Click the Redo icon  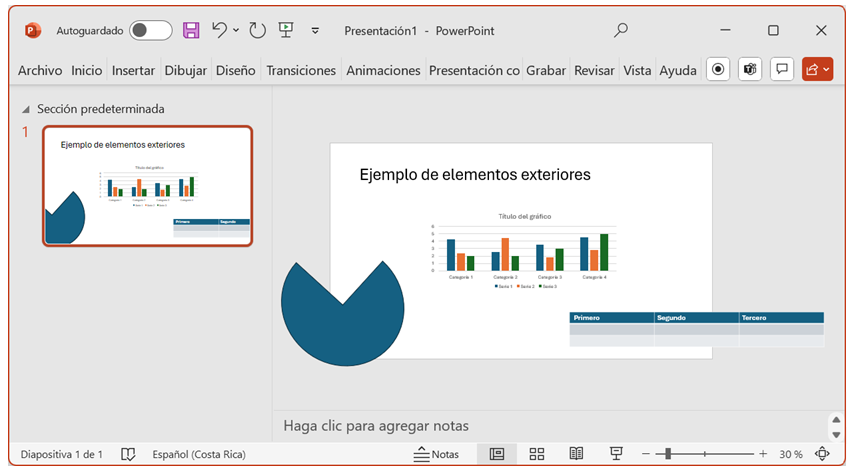coord(257,30)
